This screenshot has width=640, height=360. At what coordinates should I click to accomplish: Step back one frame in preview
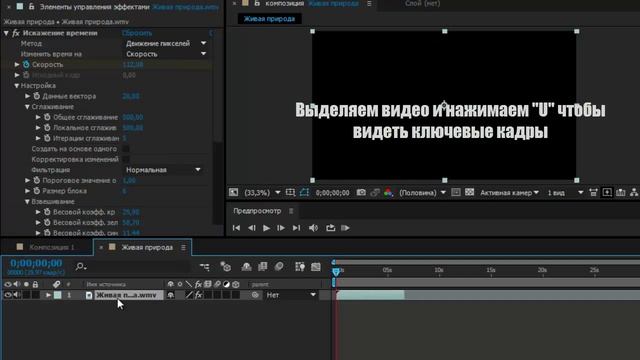252,228
